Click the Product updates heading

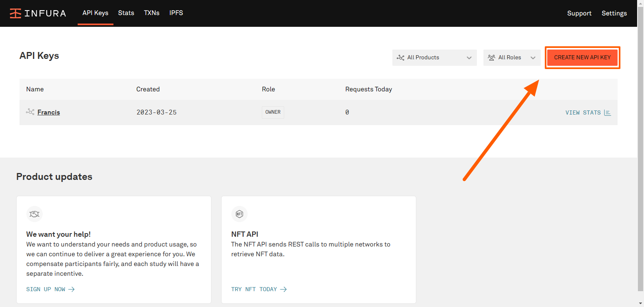[54, 177]
